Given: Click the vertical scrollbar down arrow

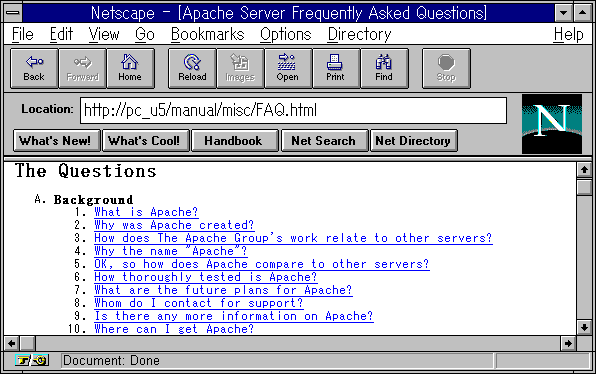Looking at the screenshot, I should [584, 327].
